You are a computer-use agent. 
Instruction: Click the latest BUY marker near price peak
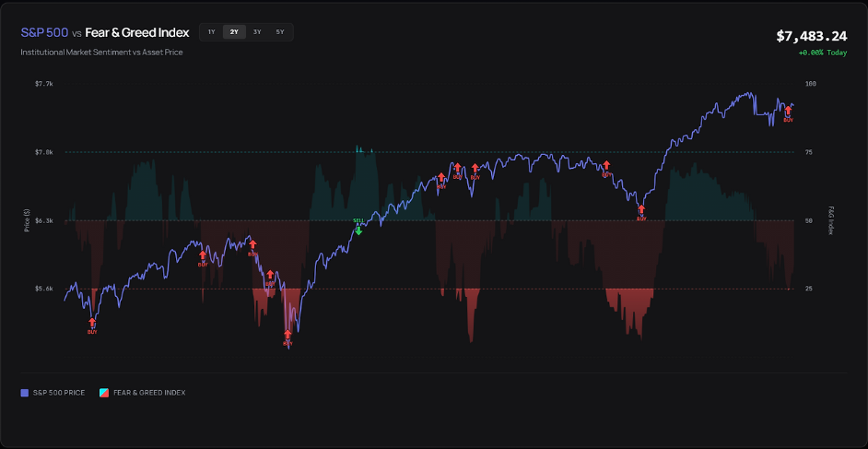[x=788, y=111]
